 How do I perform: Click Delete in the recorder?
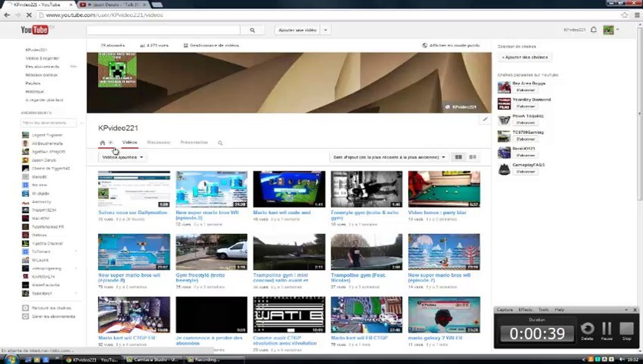[x=587, y=330]
